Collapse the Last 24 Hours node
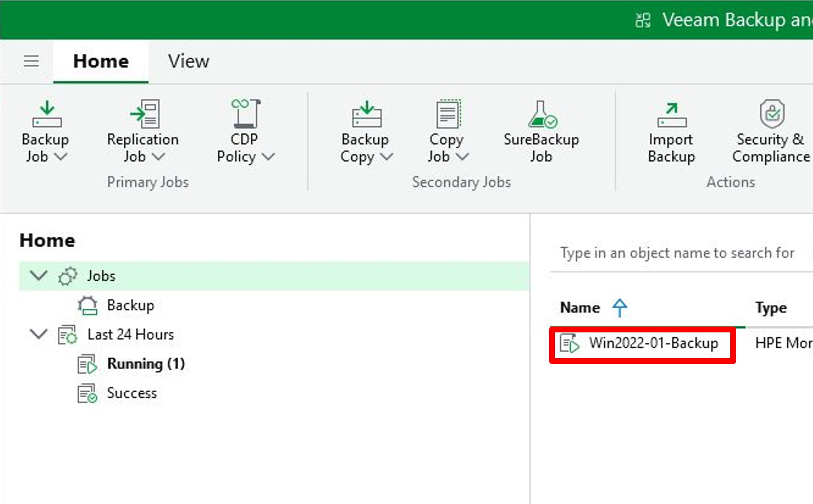Screen dimensions: 813x504 click(39, 334)
